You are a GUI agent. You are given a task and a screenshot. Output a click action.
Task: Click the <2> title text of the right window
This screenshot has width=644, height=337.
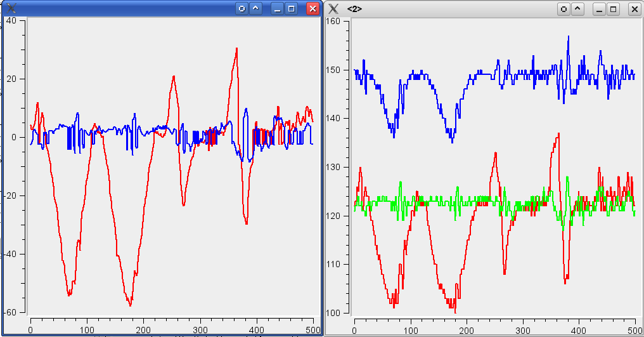tap(354, 9)
